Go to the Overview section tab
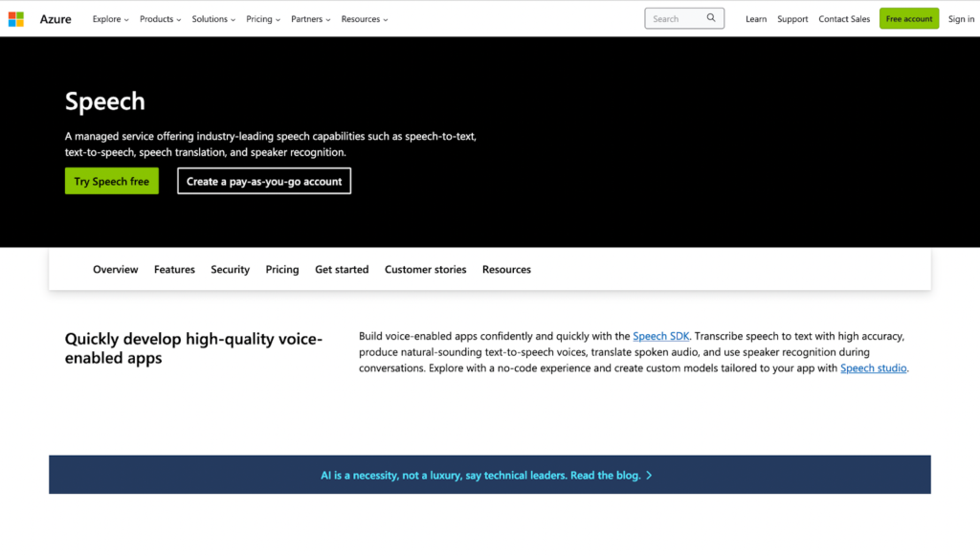The height and width of the screenshot is (557, 980). click(116, 270)
